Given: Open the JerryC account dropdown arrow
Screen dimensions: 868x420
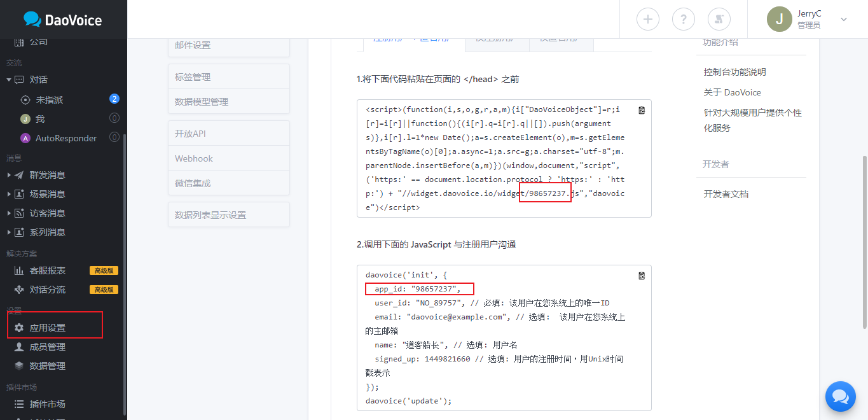Looking at the screenshot, I should coord(844,19).
